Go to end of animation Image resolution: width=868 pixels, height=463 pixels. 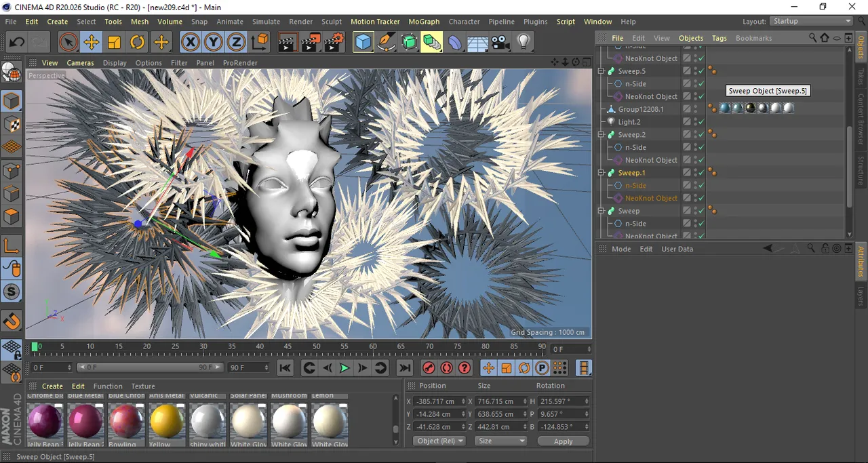point(405,367)
